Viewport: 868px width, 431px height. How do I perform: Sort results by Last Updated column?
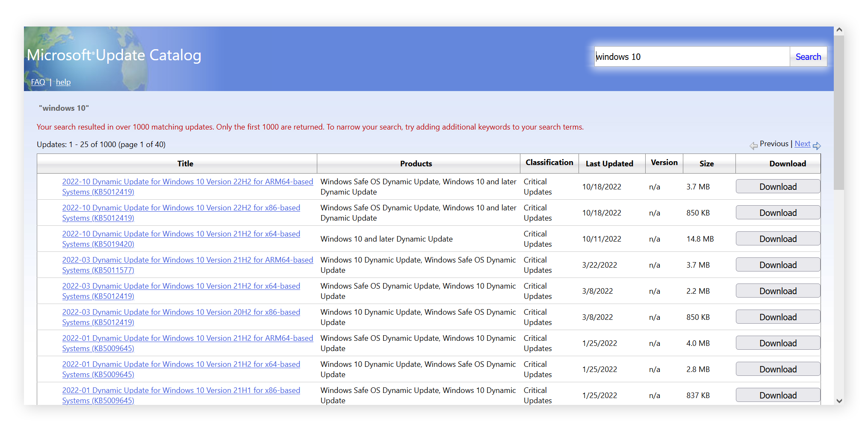coord(609,164)
